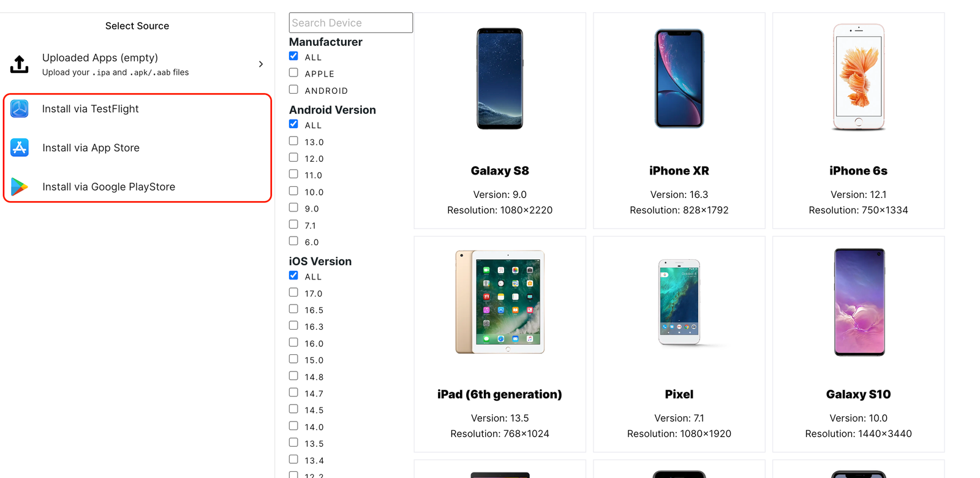Expand the Uploaded Apps section

261,64
